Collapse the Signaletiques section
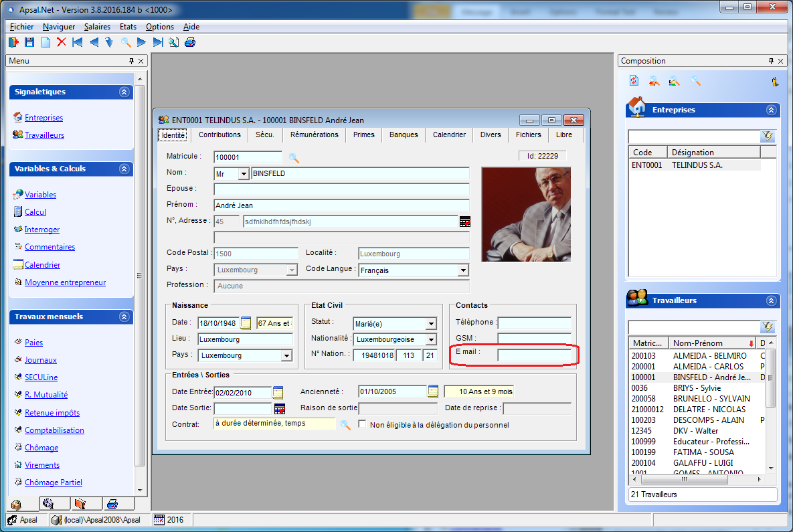This screenshot has width=793, height=532. pos(124,92)
